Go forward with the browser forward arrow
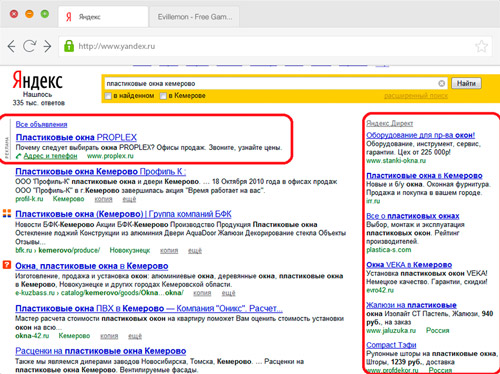Screen dimensions: 500x374 tap(47, 46)
